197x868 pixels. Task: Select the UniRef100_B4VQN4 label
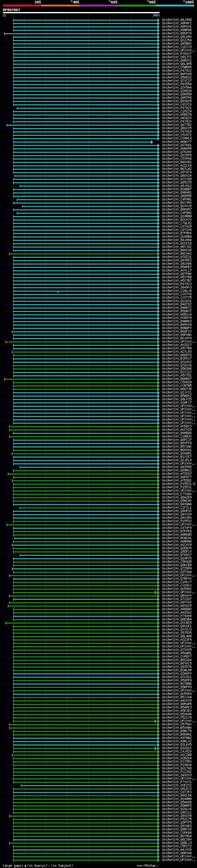coord(177,504)
